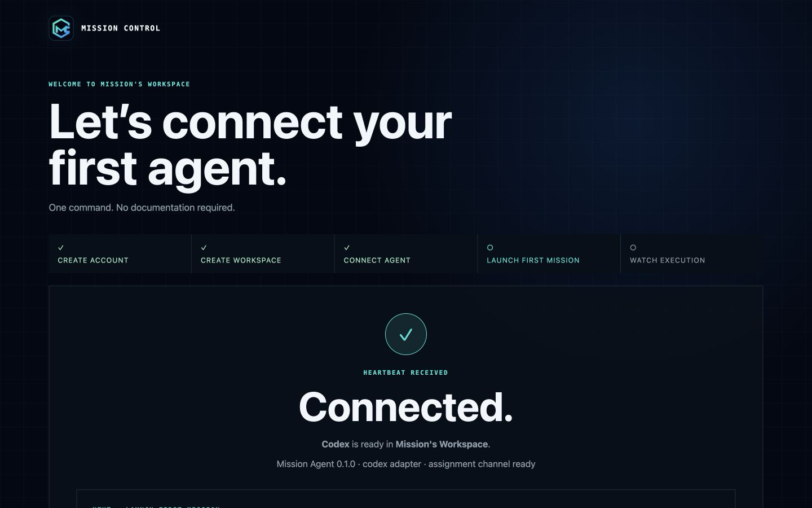Click the WELCOME TO MISSION'S WORKSPACE label
This screenshot has height=508, width=812.
[x=120, y=84]
